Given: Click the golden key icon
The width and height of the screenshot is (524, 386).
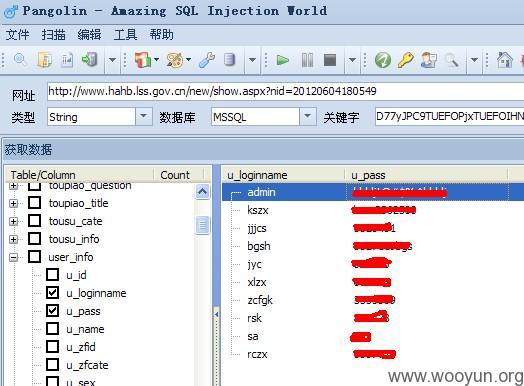Looking at the screenshot, I should tap(405, 60).
